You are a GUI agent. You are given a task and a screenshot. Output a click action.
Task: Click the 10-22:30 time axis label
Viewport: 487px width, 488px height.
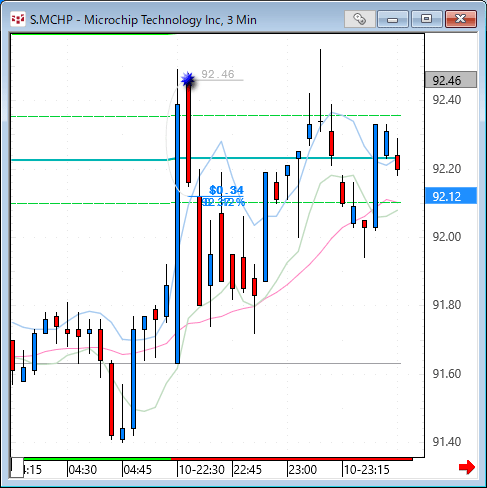[202, 470]
